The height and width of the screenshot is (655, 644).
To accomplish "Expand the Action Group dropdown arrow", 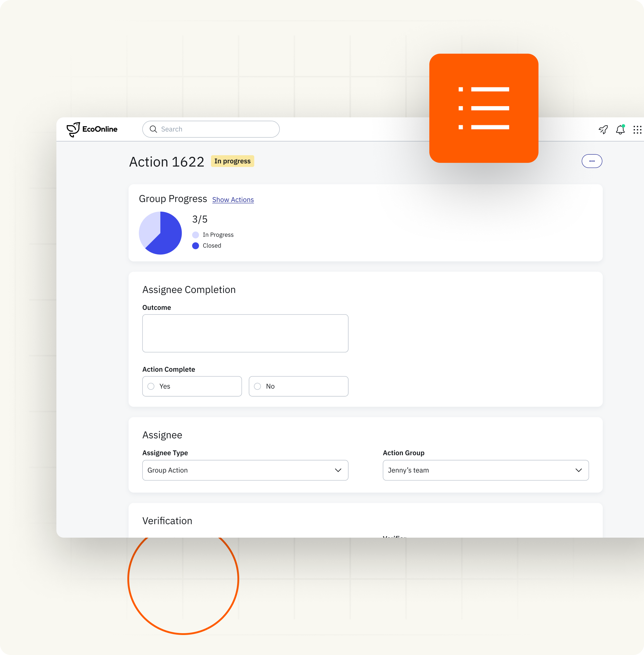I will tap(579, 470).
